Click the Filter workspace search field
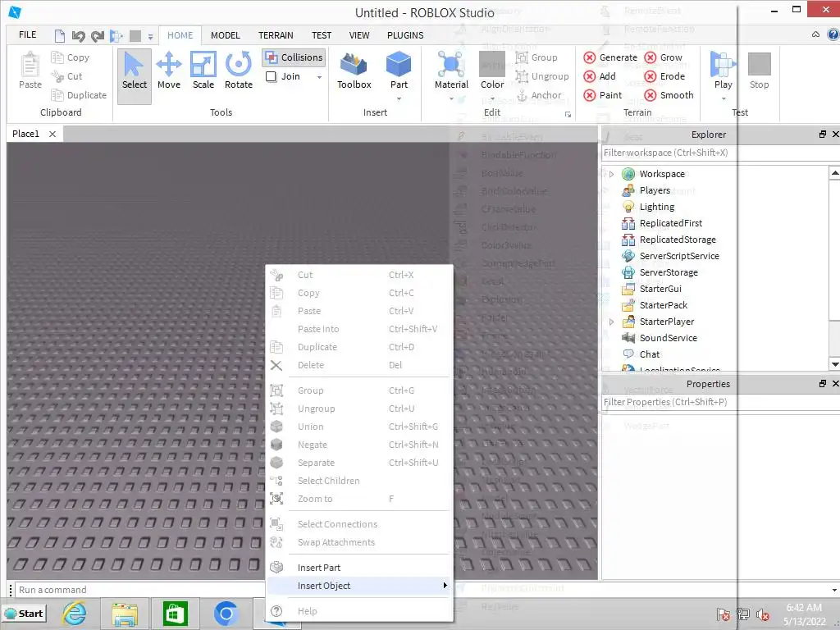Viewport: 840px width, 630px height. click(720, 153)
